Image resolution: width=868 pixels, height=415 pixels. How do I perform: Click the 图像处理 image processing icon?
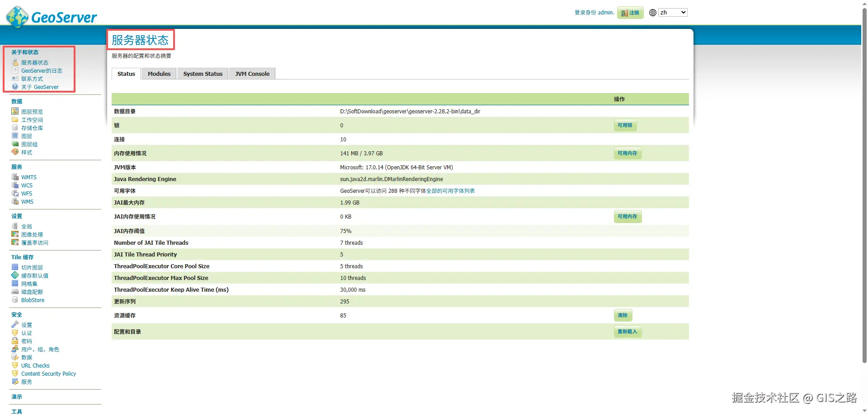(x=15, y=234)
